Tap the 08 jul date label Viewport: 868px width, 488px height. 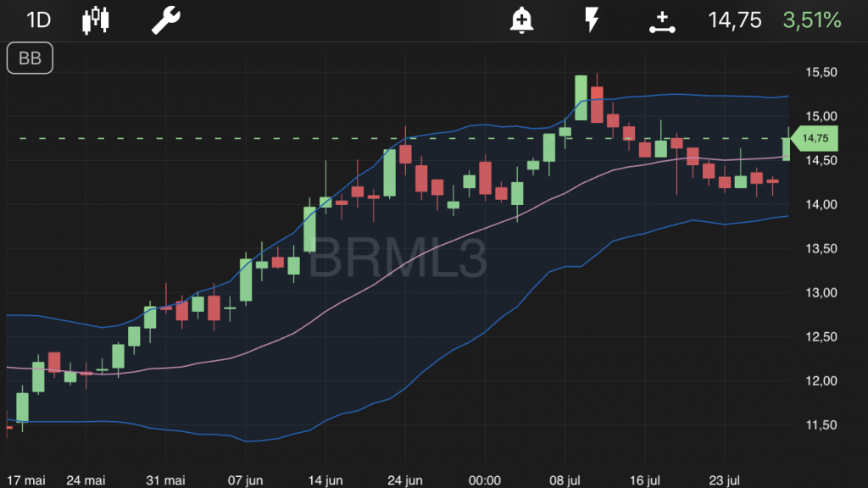pyautogui.click(x=565, y=480)
